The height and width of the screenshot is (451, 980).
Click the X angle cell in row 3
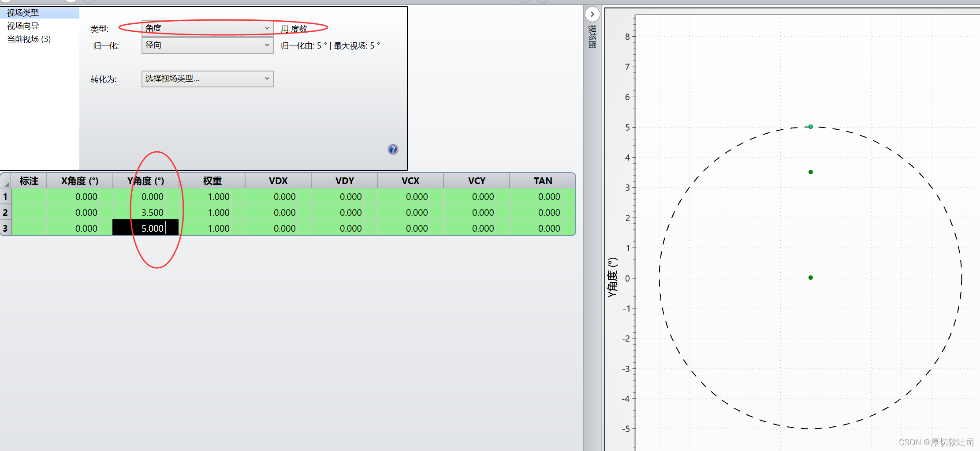pyautogui.click(x=80, y=228)
